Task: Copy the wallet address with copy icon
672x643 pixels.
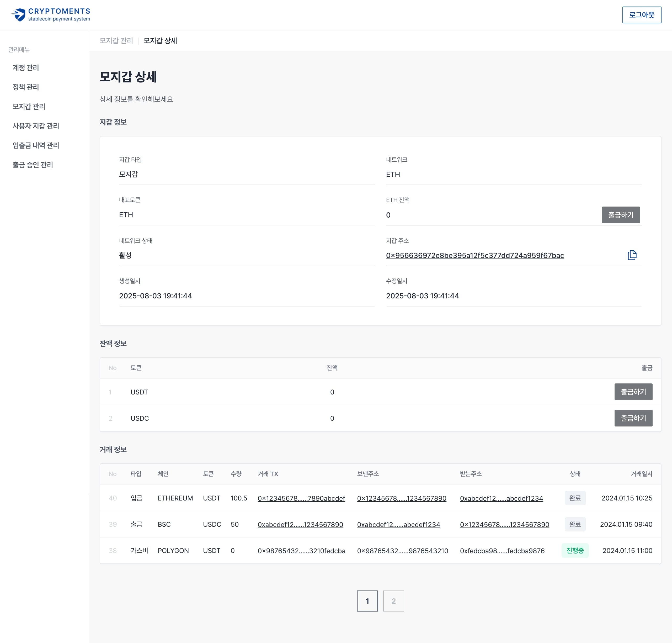Action: (x=632, y=255)
